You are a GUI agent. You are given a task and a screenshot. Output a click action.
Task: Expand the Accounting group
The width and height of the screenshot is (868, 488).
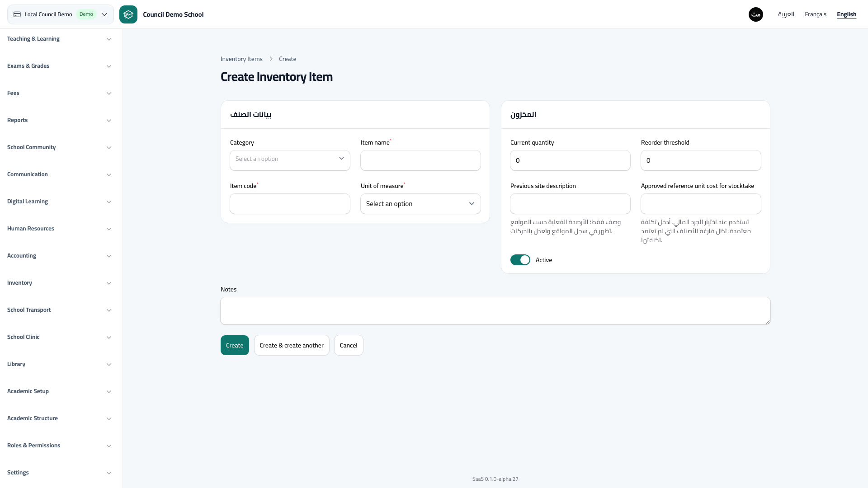pyautogui.click(x=59, y=256)
